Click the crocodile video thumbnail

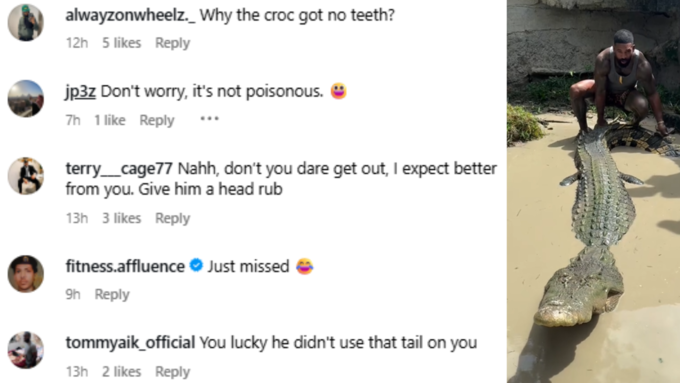pos(593,191)
